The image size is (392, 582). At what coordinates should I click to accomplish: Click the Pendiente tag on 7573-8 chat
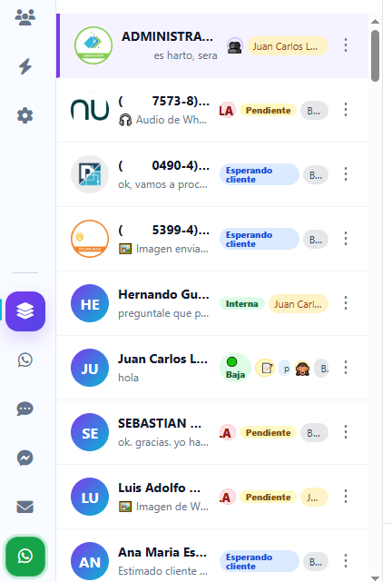[268, 110]
